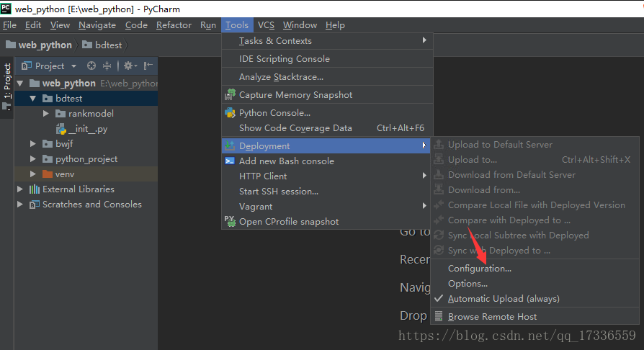Open the Navigate menu

[x=97, y=25]
